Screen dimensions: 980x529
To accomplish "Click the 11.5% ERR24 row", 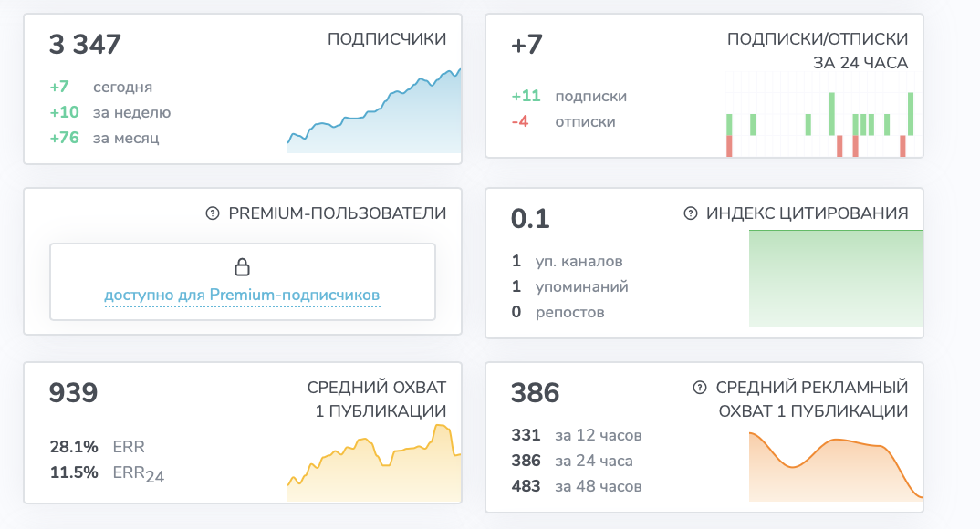I will pos(107,473).
